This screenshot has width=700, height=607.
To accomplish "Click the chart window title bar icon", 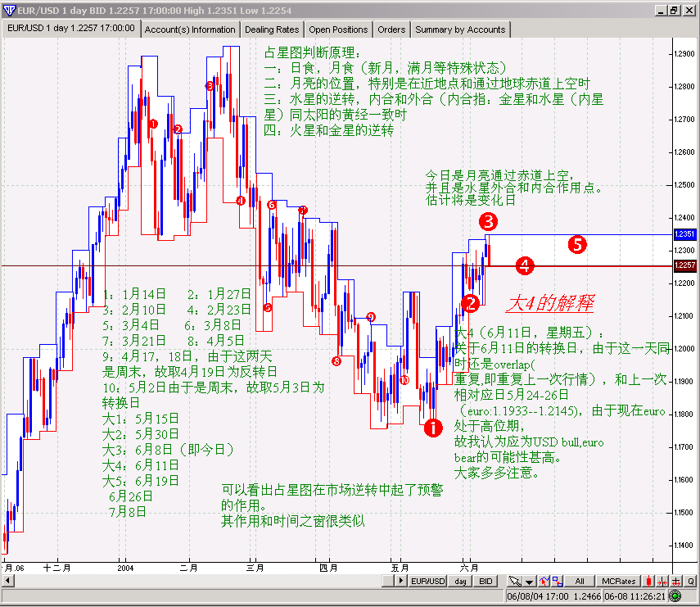I will click(9, 10).
